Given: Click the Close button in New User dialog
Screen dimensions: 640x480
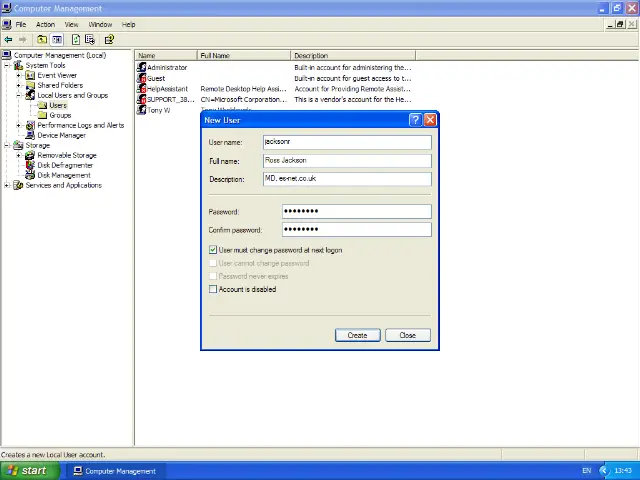Looking at the screenshot, I should [408, 335].
